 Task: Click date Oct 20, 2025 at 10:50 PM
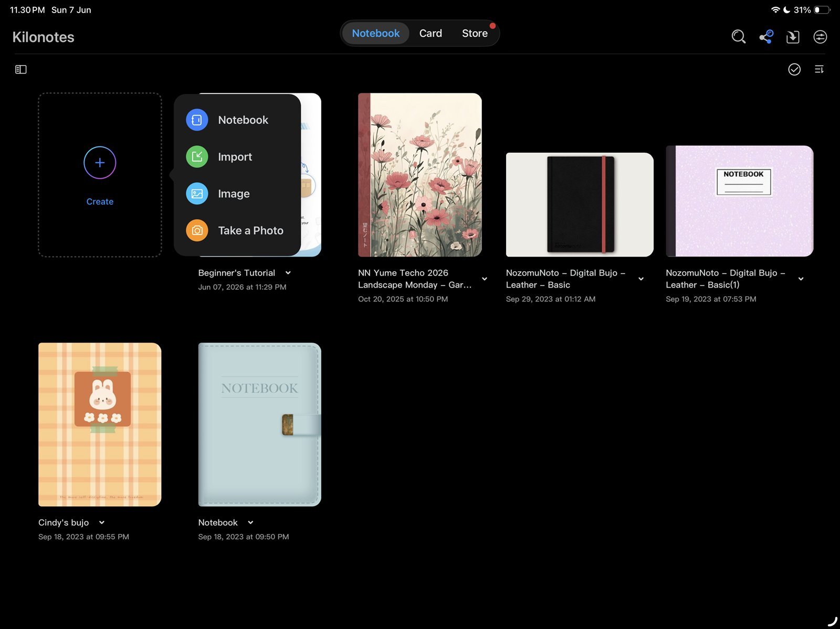click(x=403, y=299)
